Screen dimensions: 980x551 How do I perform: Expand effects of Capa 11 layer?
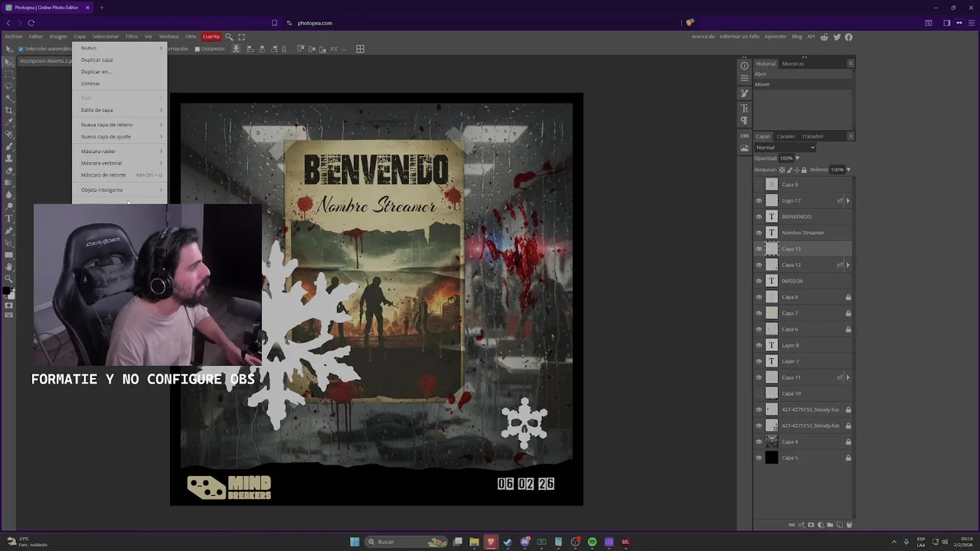pos(848,377)
